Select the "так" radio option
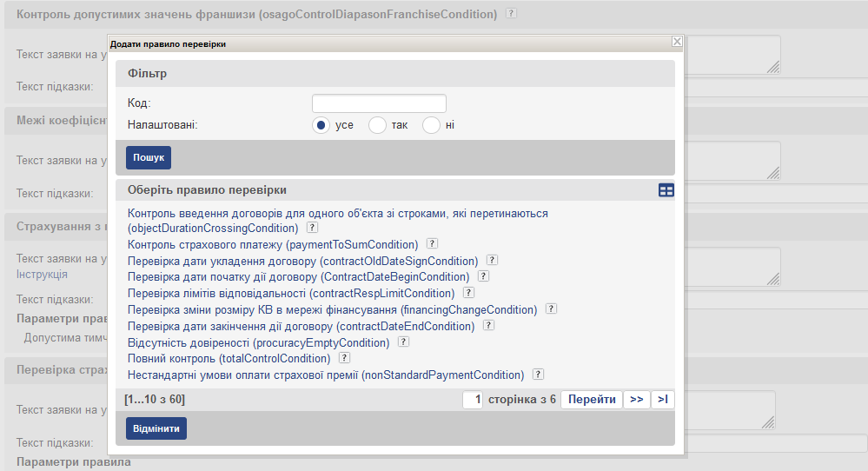This screenshot has height=471, width=868. coord(377,125)
